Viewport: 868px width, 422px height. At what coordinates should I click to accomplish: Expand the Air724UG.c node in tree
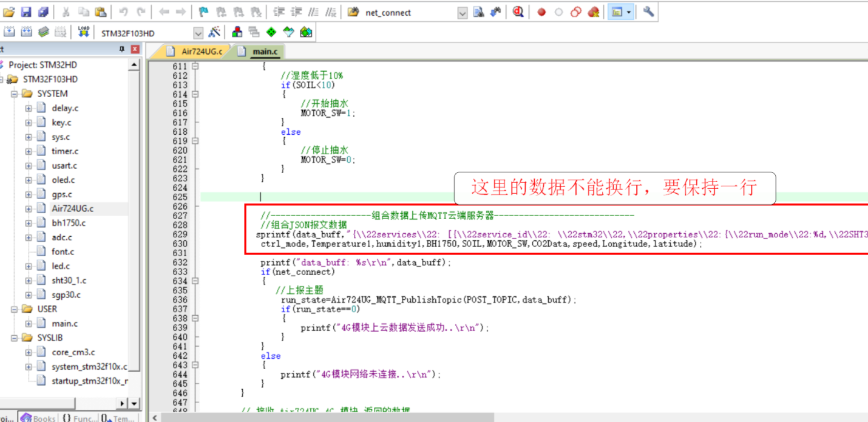pos(29,209)
